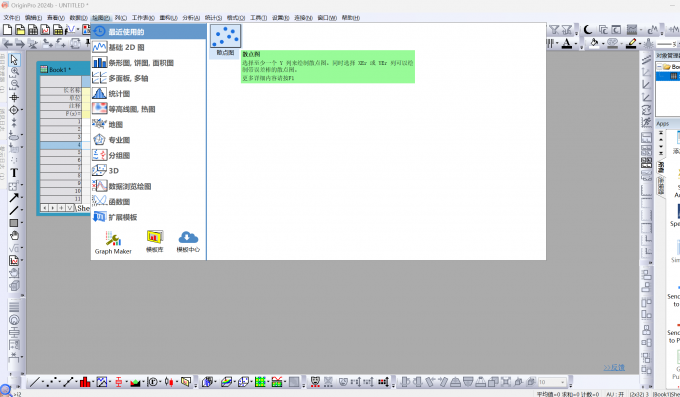Select the pan hand tool
680x397 pixels.
(14, 236)
